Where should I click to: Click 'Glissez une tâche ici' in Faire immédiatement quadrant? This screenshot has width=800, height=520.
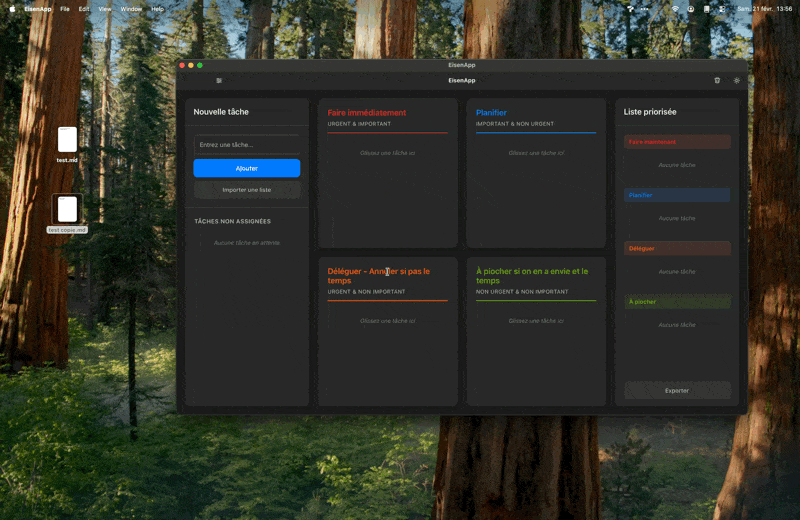pos(387,153)
